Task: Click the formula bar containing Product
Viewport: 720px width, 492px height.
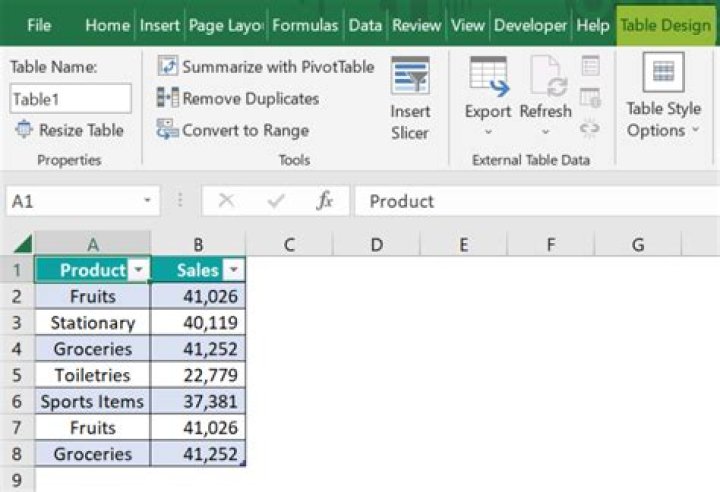Action: click(x=537, y=201)
